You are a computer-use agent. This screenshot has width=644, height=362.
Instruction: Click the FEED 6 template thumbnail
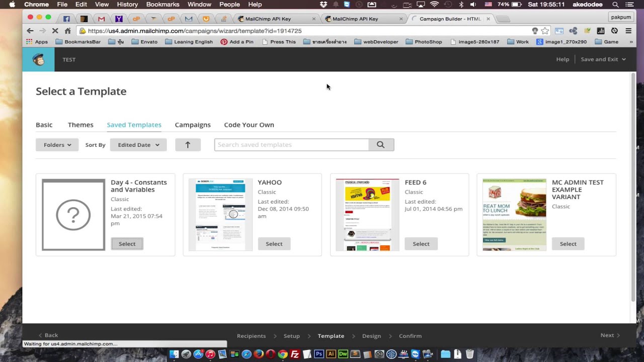click(367, 215)
